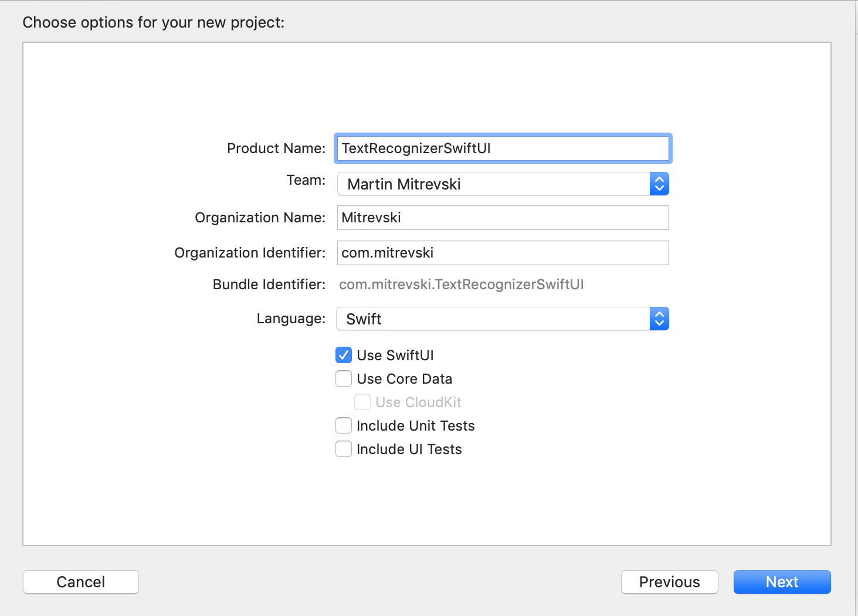Uncheck the Use SwiftUI checkbox
The height and width of the screenshot is (616, 858).
tap(344, 355)
